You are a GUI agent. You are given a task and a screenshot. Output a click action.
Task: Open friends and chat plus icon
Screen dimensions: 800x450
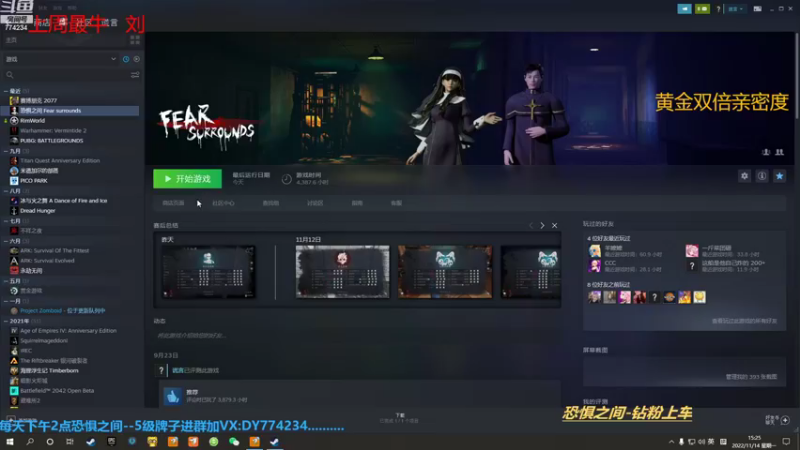coord(785,420)
